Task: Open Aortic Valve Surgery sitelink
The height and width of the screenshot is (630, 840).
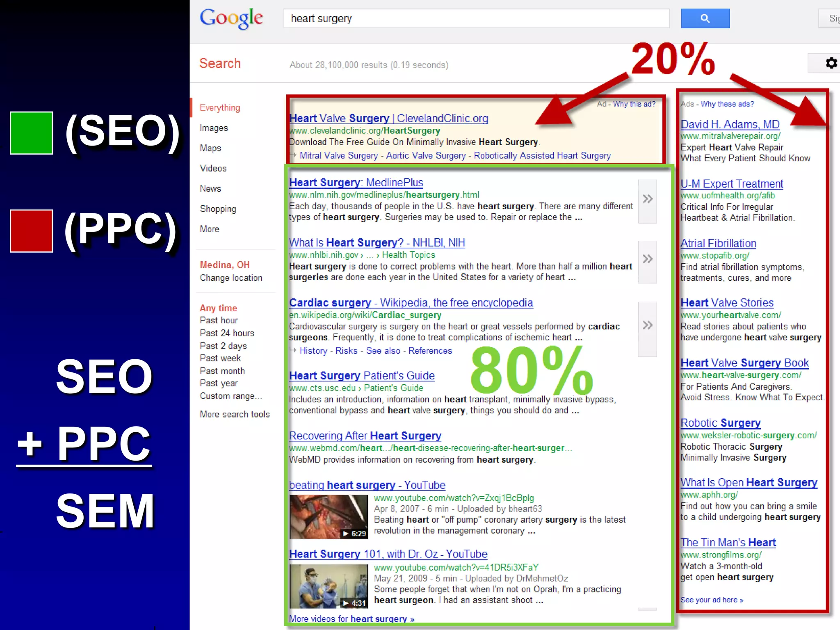Action: [x=426, y=155]
